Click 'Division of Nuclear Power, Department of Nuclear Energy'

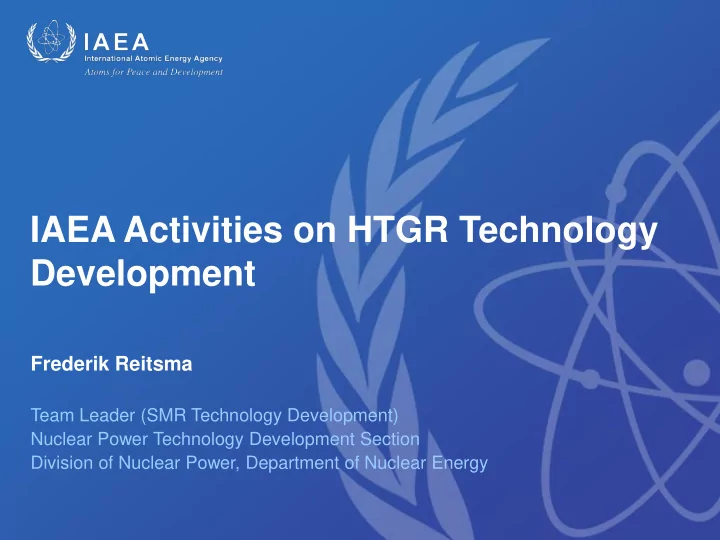coord(259,463)
